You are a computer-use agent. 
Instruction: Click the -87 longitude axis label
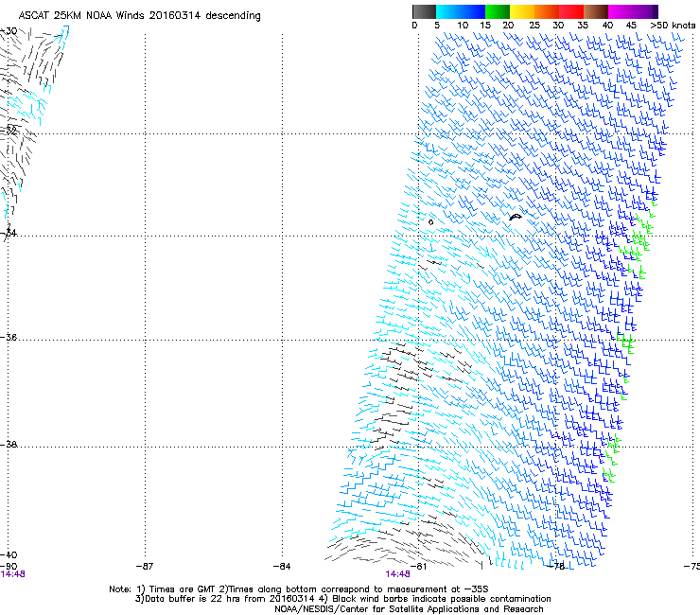point(145,567)
